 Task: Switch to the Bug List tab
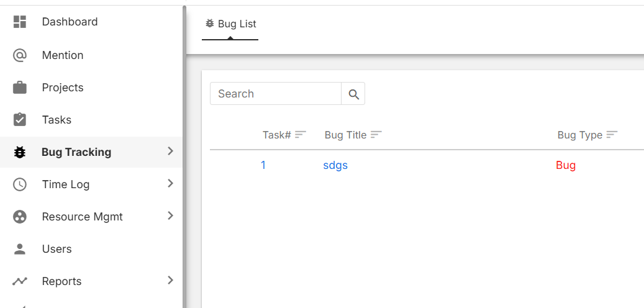pos(230,24)
